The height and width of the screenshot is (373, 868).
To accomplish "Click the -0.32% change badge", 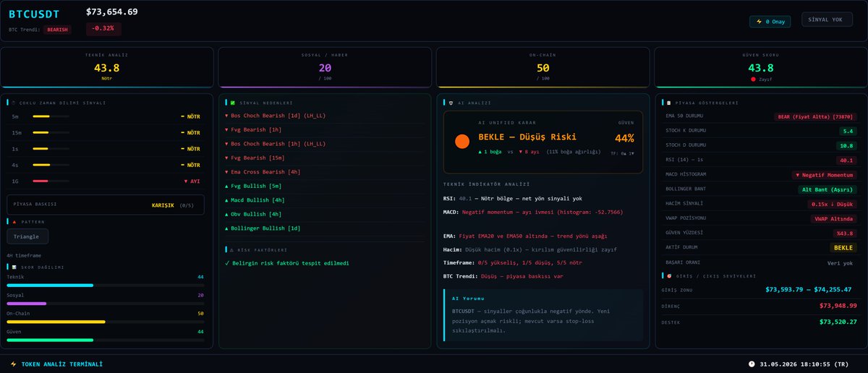I will tap(103, 29).
